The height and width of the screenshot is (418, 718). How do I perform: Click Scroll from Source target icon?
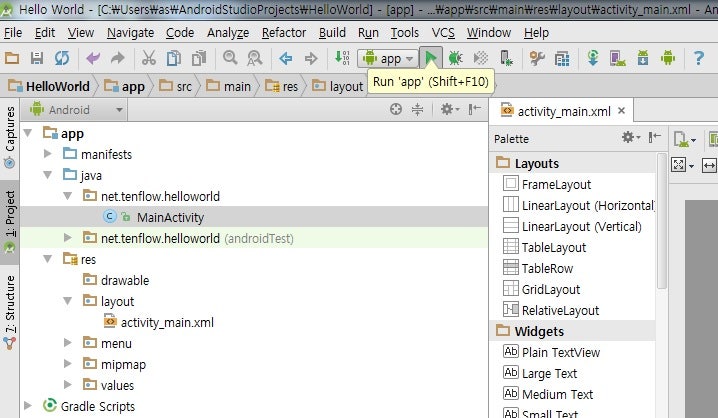tap(396, 109)
